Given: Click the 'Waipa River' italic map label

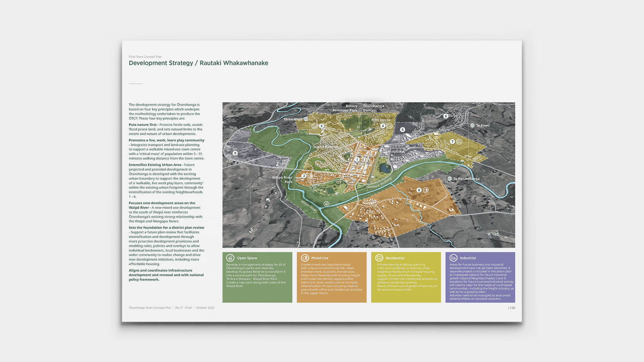Looking at the screenshot, I should 309,206.
